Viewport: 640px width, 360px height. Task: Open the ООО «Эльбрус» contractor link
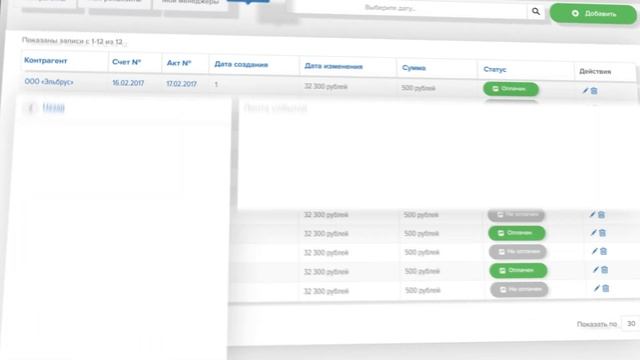pyautogui.click(x=49, y=82)
